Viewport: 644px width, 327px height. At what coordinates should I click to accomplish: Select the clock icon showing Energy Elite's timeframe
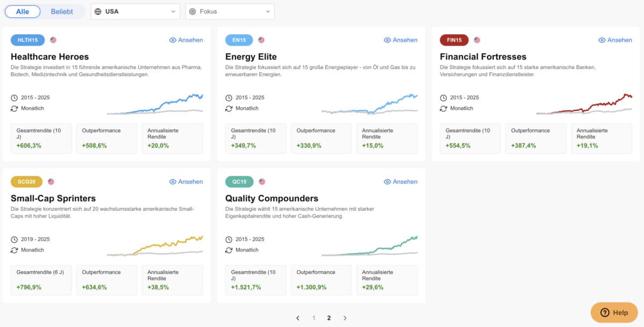(228, 98)
